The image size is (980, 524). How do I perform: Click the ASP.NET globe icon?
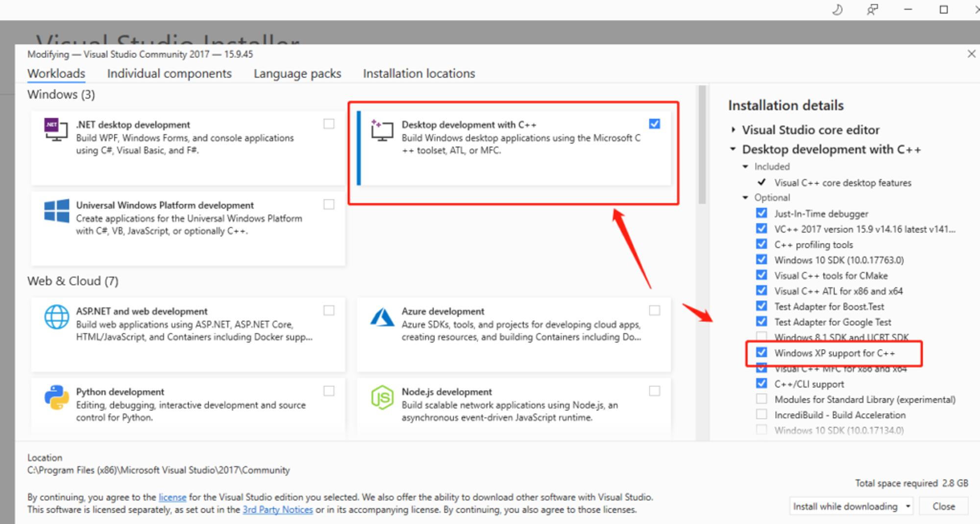coord(56,317)
